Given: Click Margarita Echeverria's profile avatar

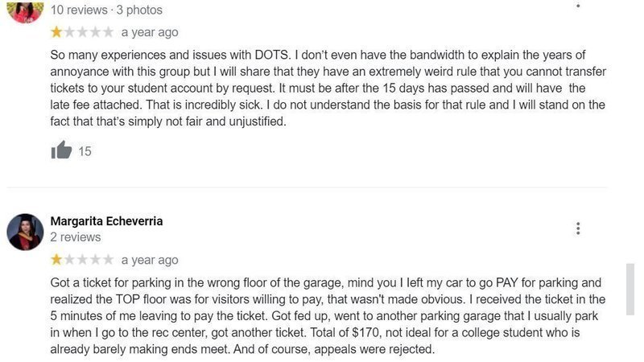Looking at the screenshot, I should pyautogui.click(x=25, y=232).
